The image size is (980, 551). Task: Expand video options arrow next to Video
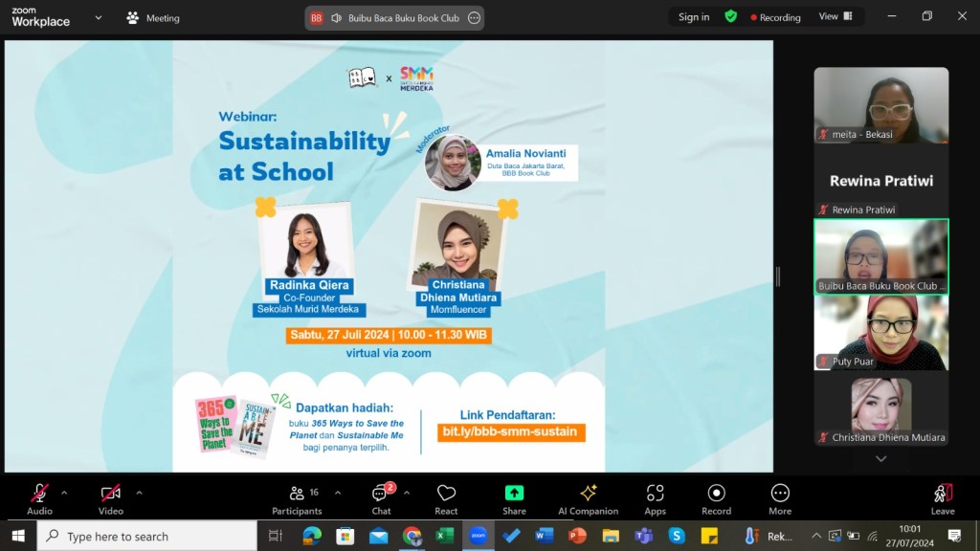tap(139, 493)
